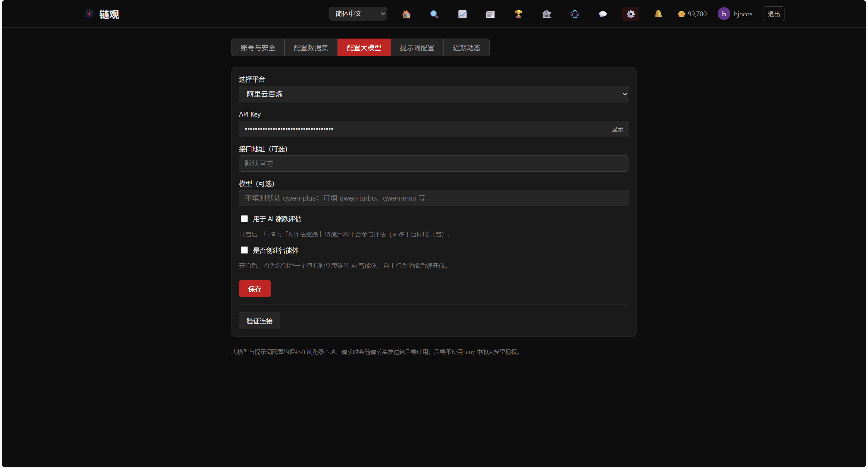Screen dimensions: 868x469
Task: Open the trophy leaderboard icon
Action: [x=518, y=14]
